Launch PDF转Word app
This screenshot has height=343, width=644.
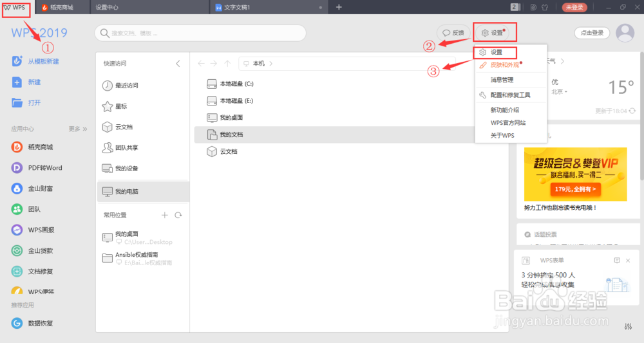click(x=37, y=168)
